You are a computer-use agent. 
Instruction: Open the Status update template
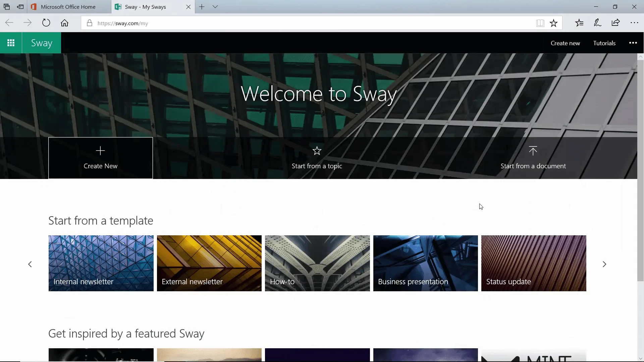534,263
